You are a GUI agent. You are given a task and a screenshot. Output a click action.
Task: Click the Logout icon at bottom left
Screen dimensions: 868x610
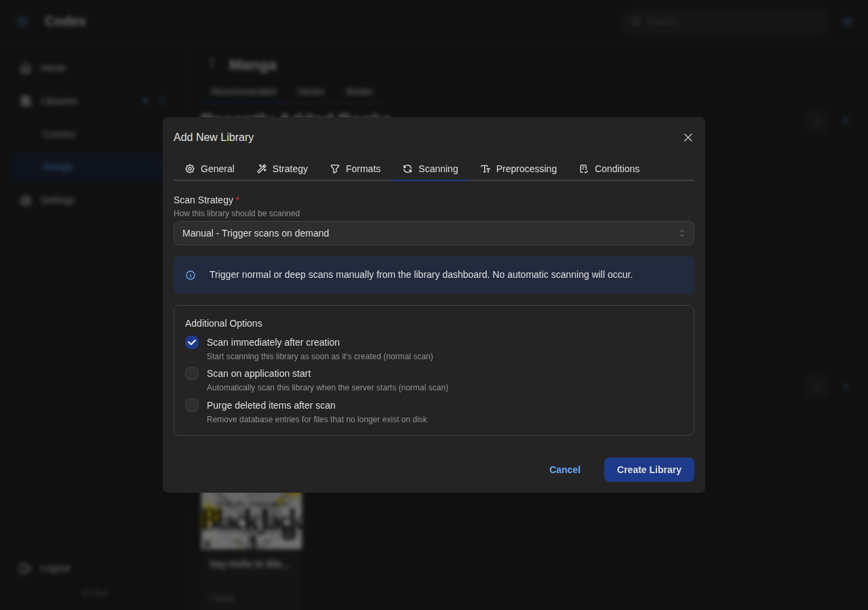23,568
